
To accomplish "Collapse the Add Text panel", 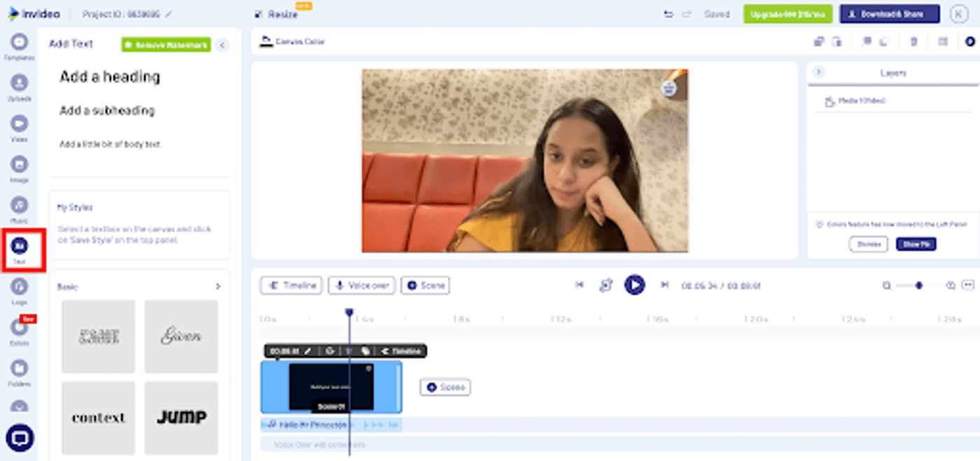I will pyautogui.click(x=222, y=45).
